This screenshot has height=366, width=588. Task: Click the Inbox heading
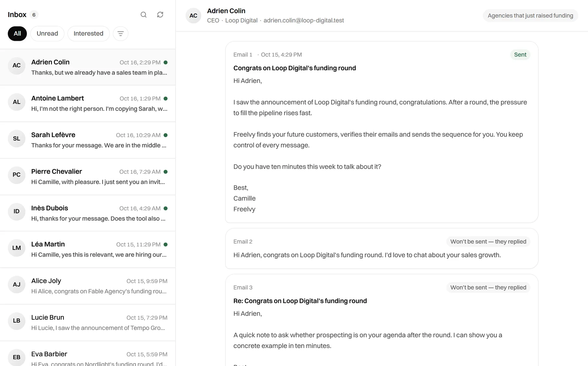[17, 15]
